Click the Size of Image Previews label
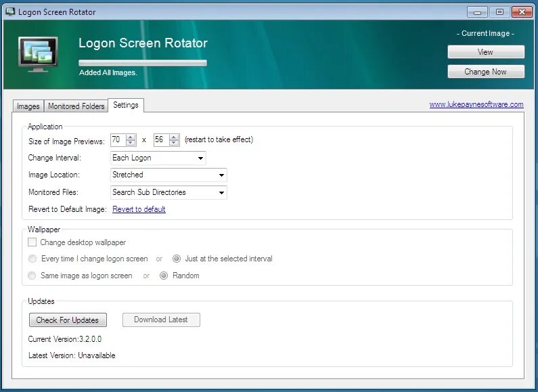 66,141
